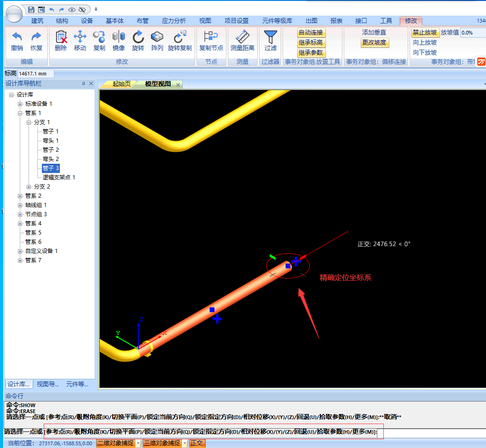Expand the 自定义设备 1 node
The image size is (486, 448).
[20, 251]
